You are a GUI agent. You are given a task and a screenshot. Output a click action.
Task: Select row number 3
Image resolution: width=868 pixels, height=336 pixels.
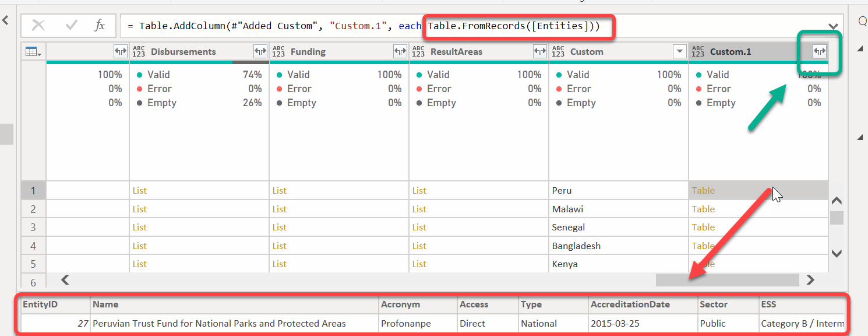[33, 227]
